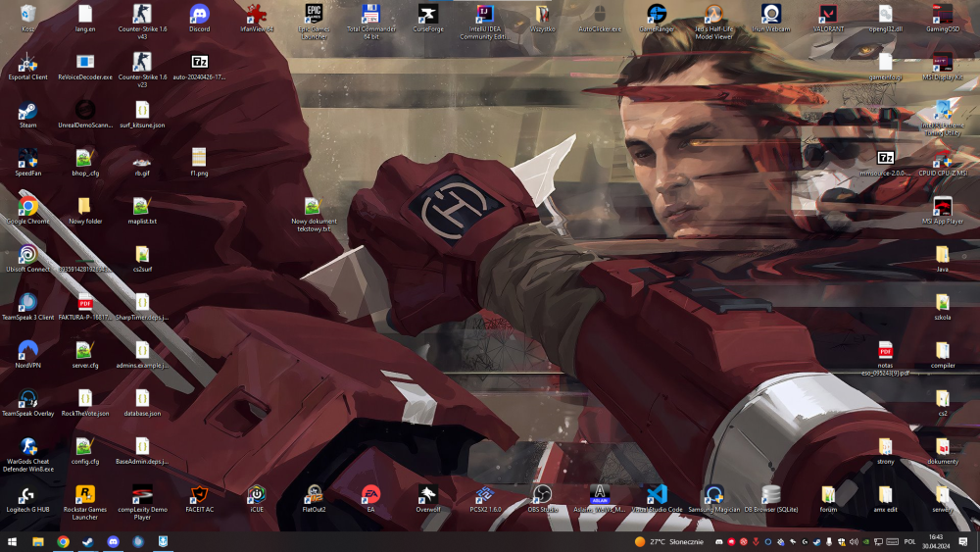Select the mmsource-2.0.0 7z archive
This screenshot has width=980, height=552.
tap(885, 162)
